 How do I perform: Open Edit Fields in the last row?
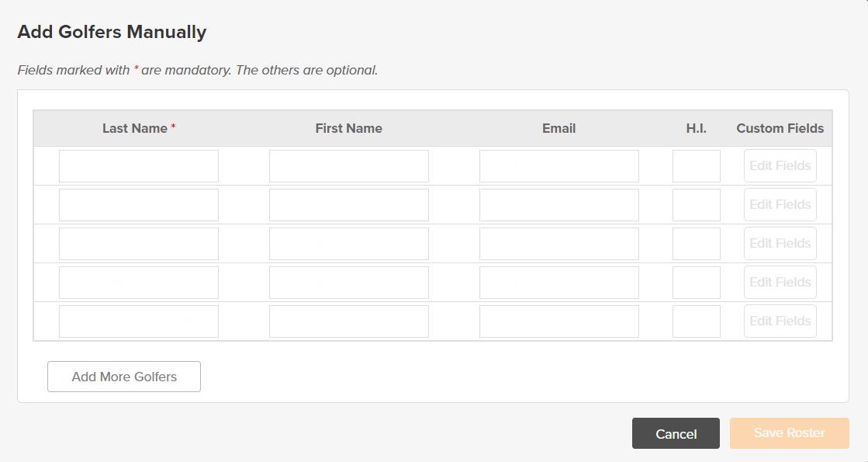click(x=780, y=321)
